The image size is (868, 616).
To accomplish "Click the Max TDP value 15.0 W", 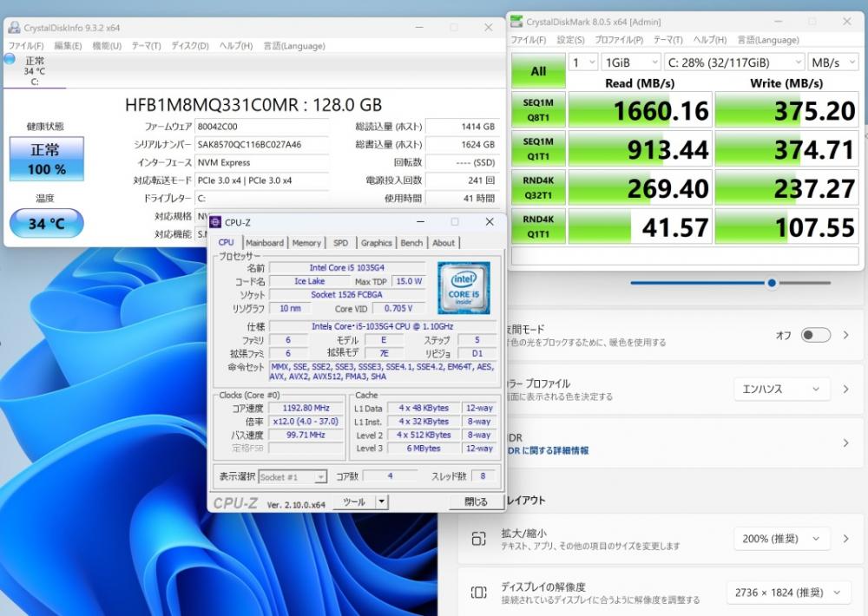I will point(409,281).
